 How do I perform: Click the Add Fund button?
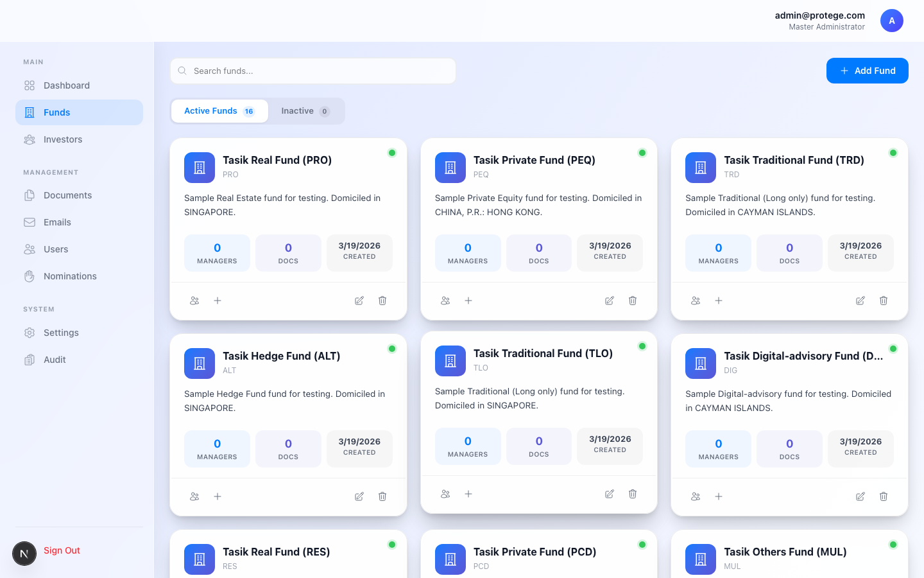(867, 71)
